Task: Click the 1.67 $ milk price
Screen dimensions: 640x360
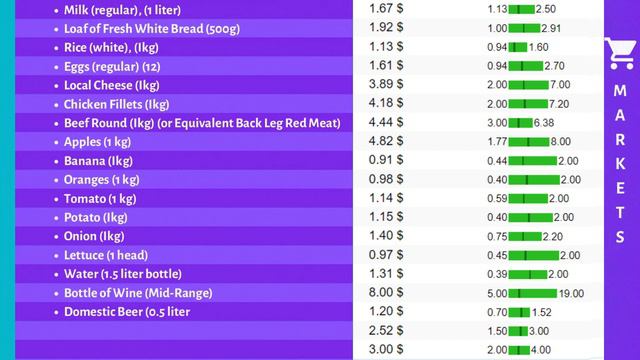Action: coord(386,8)
